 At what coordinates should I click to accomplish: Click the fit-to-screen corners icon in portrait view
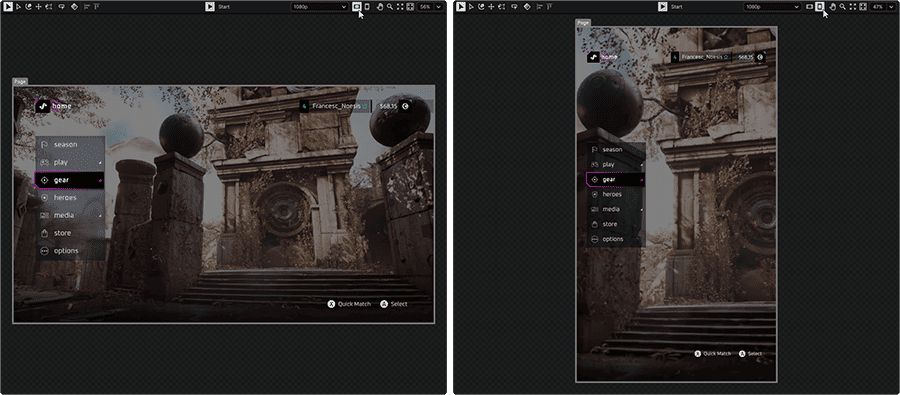coord(853,7)
